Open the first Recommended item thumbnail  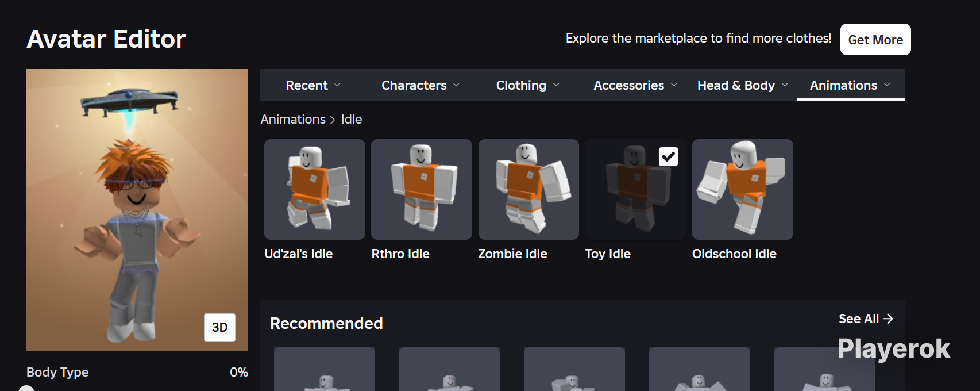coord(325,369)
